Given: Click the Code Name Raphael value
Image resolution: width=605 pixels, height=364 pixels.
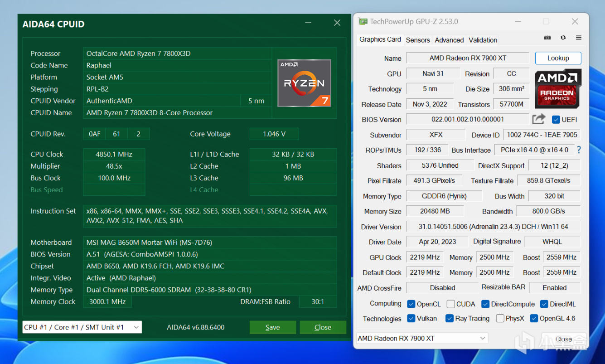Looking at the screenshot, I should click(178, 65).
